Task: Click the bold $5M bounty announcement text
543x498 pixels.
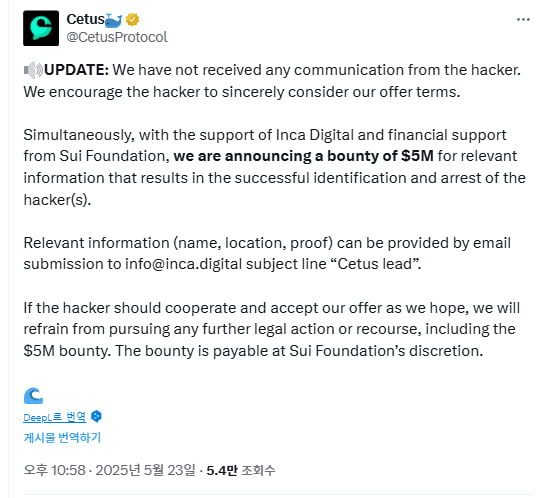Action: 303,156
